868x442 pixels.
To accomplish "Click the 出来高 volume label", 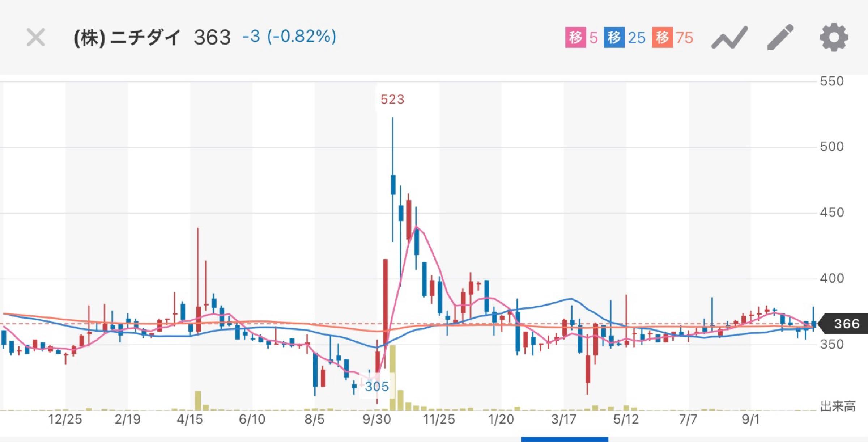I will [x=838, y=406].
